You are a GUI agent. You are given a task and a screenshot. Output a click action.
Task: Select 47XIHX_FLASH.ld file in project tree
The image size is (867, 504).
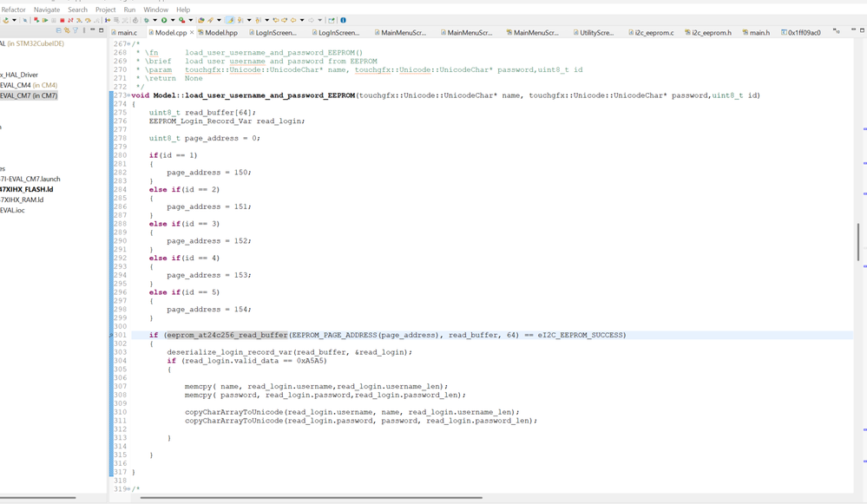coord(26,189)
